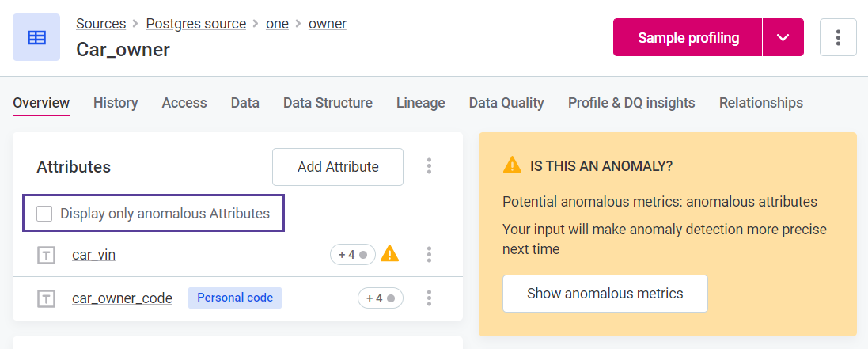
Task: Click the text type icon beside car_owner_code
Action: [46, 298]
